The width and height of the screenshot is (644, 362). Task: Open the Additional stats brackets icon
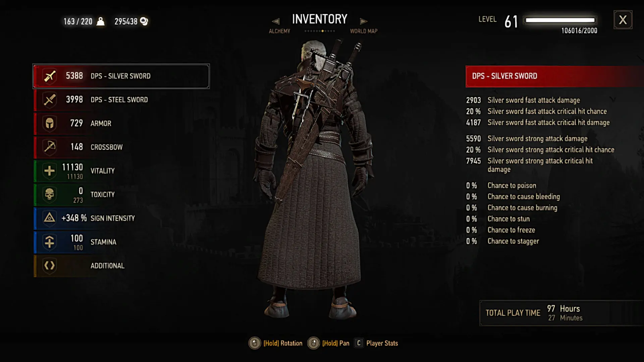coord(50,265)
